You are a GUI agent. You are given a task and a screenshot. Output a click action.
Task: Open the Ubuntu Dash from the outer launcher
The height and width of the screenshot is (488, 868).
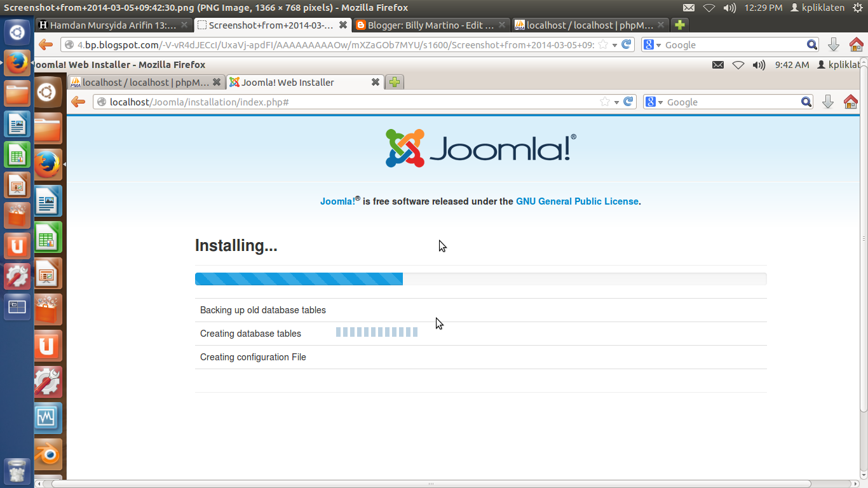pyautogui.click(x=17, y=32)
